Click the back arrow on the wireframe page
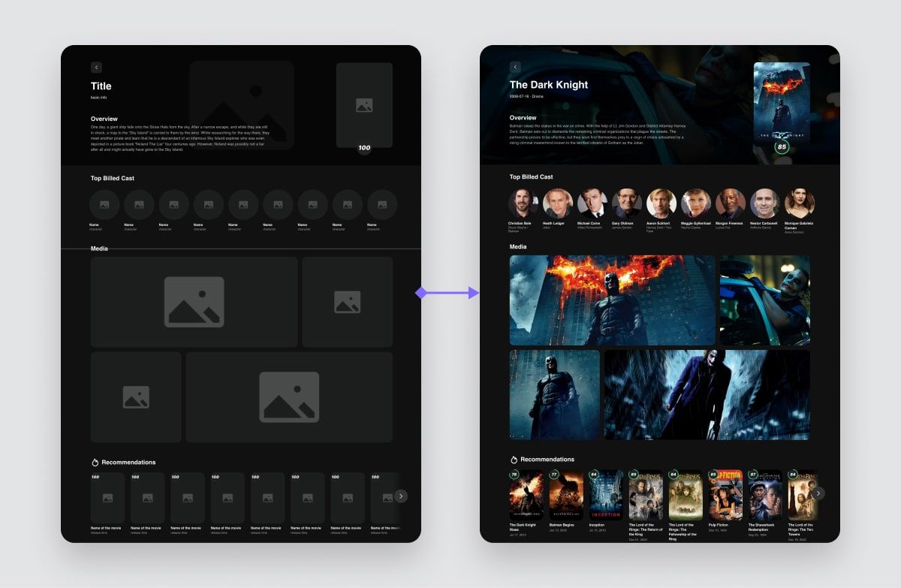The height and width of the screenshot is (588, 901). click(96, 67)
